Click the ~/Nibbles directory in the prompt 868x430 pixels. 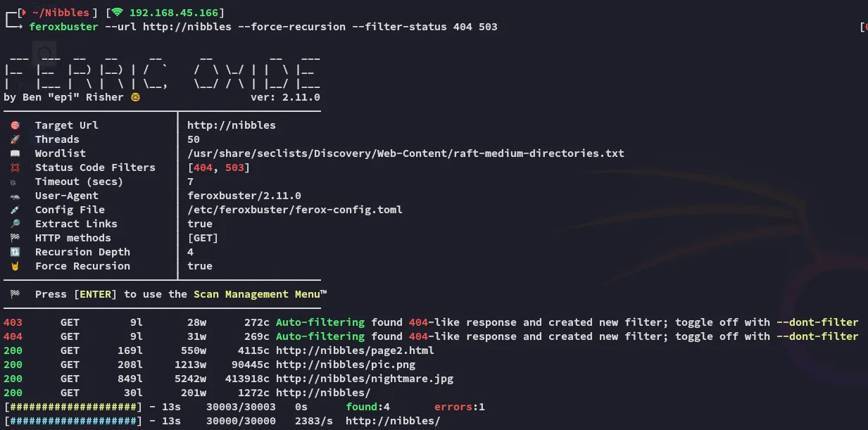pos(61,13)
